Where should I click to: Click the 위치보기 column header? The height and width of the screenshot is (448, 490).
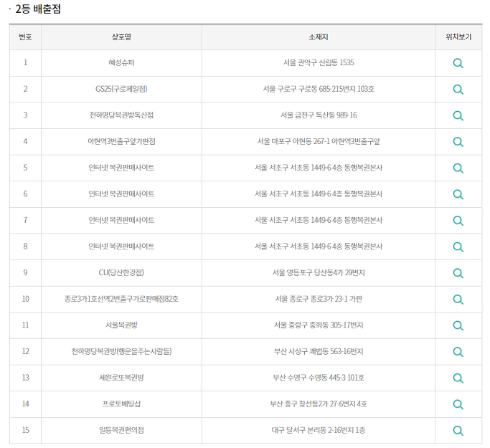click(458, 37)
